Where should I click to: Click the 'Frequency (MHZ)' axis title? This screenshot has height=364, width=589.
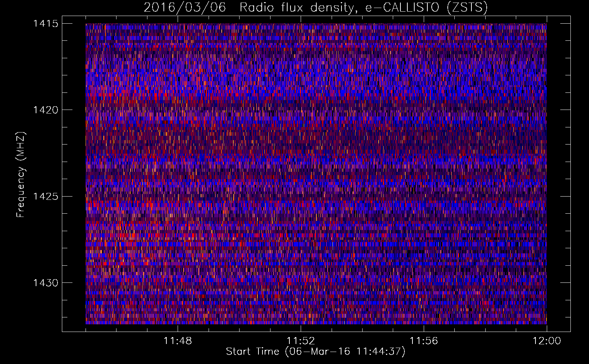[x=21, y=174]
